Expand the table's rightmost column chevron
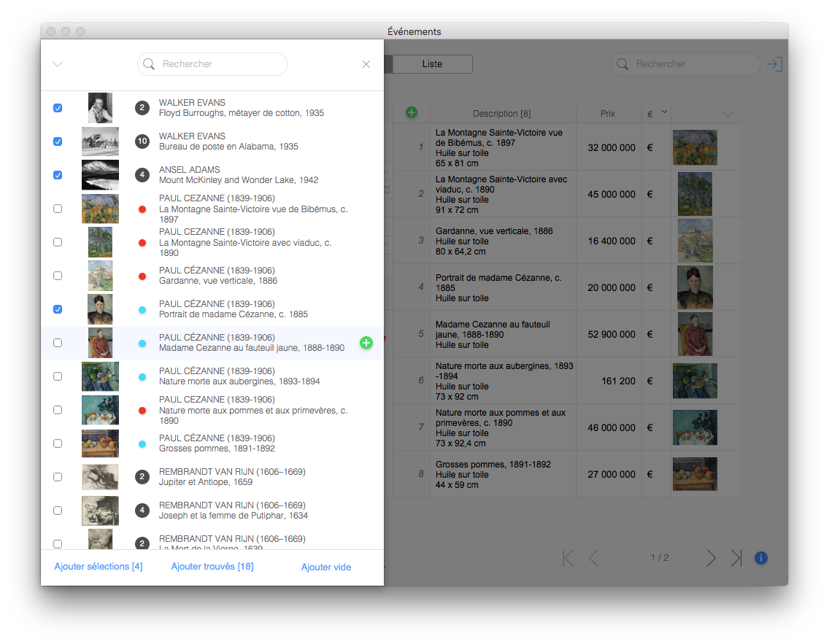The height and width of the screenshot is (644, 829). [728, 114]
